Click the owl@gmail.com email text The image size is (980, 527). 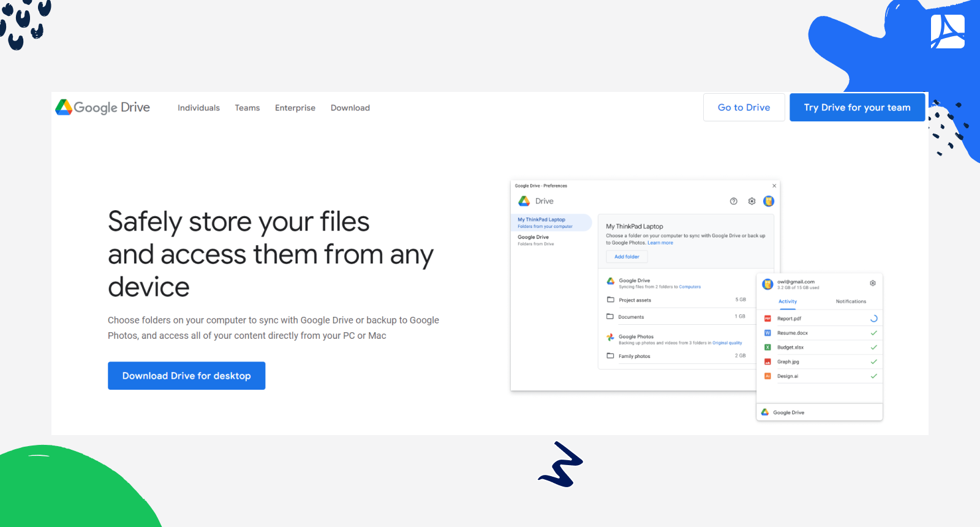click(x=796, y=282)
